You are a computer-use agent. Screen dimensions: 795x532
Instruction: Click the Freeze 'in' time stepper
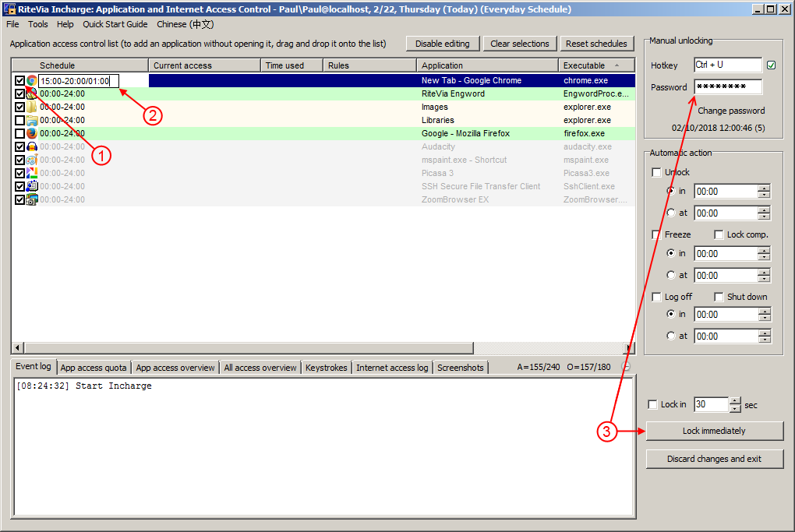[x=764, y=254]
